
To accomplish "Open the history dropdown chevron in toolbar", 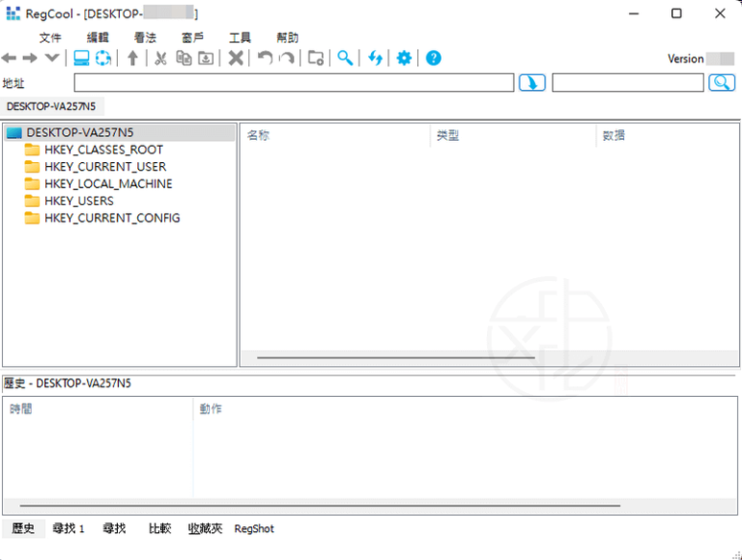I will [51, 59].
